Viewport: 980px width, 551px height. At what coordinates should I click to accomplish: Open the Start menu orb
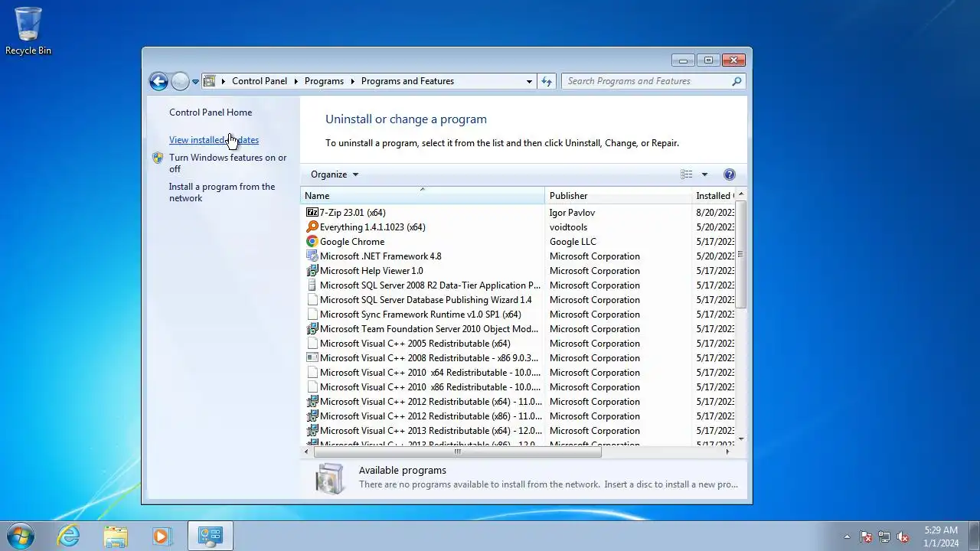pyautogui.click(x=21, y=536)
